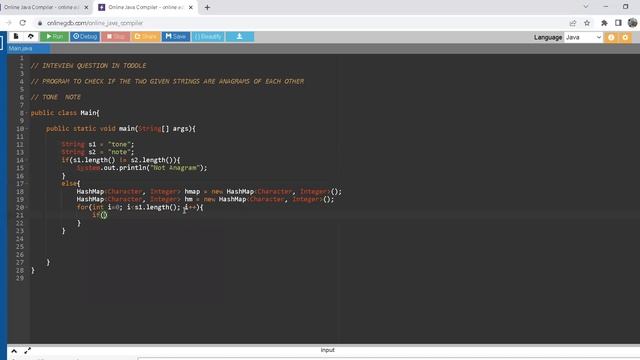Minimize the browser window

(x=606, y=7)
